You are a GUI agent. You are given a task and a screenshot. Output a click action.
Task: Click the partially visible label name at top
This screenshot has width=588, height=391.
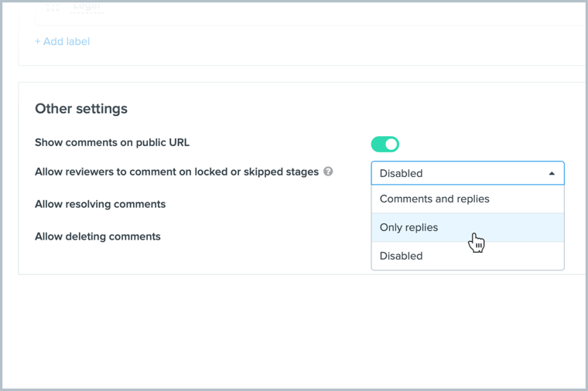click(87, 7)
